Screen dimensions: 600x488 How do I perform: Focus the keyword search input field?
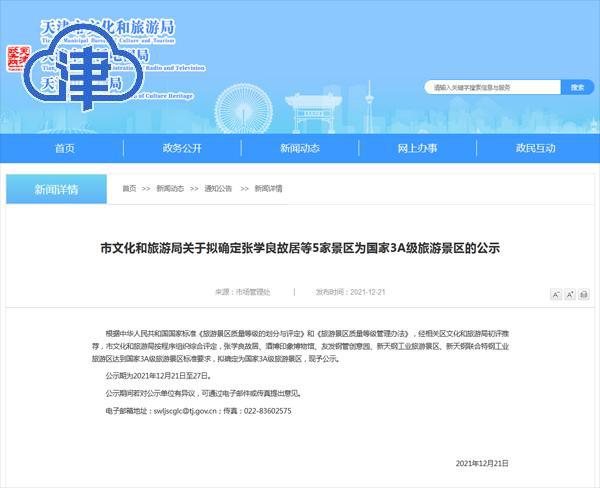click(x=490, y=87)
